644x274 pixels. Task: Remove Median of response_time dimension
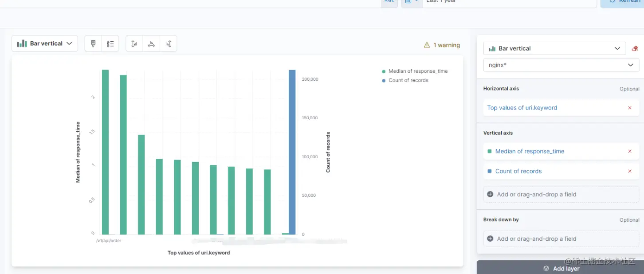[x=630, y=151]
